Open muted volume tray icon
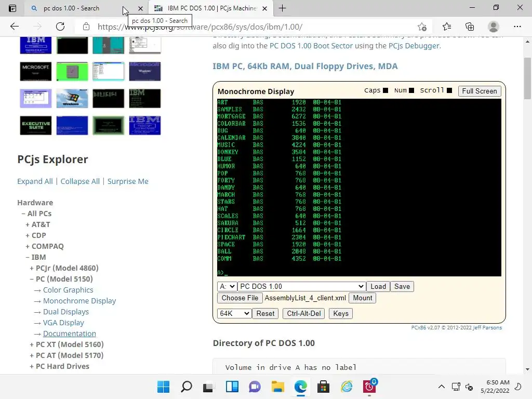The image size is (532, 399). [x=469, y=387]
